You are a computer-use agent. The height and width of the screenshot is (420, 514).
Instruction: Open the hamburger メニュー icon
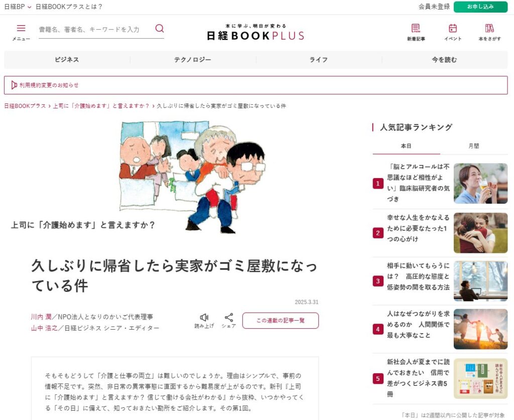(x=21, y=29)
